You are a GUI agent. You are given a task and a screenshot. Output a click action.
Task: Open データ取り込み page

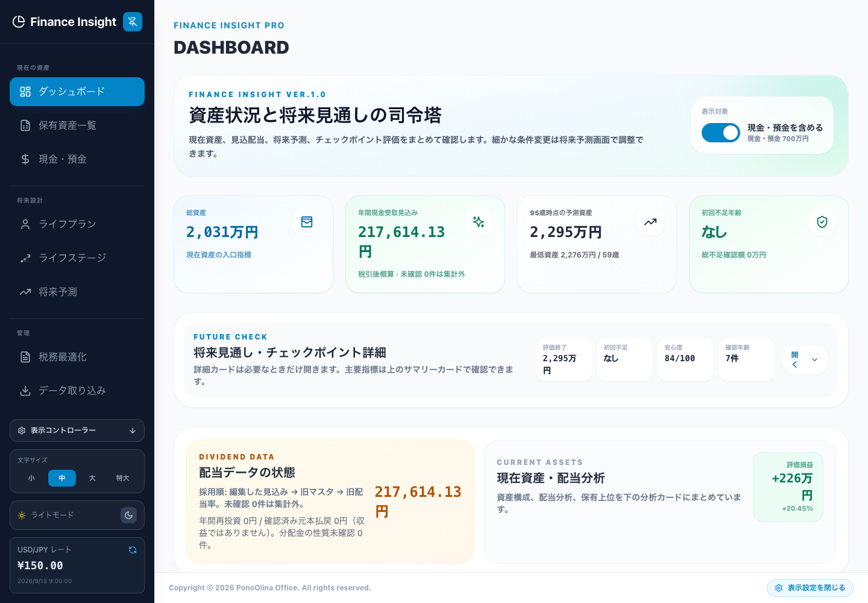coord(77,391)
